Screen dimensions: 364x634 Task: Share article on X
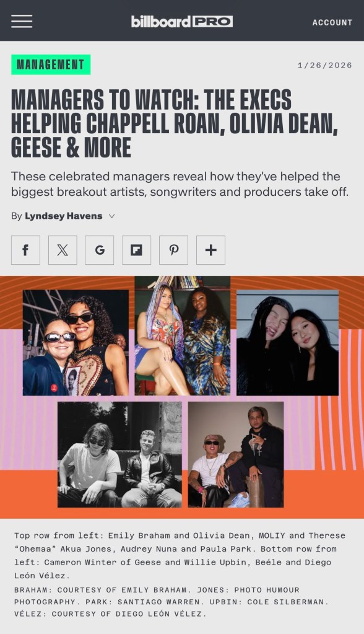63,250
